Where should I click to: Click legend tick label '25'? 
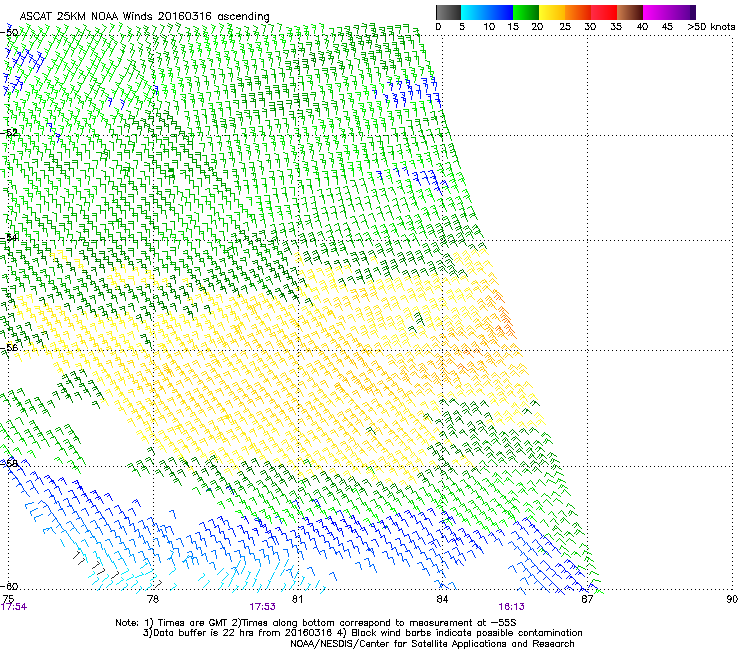click(x=565, y=26)
